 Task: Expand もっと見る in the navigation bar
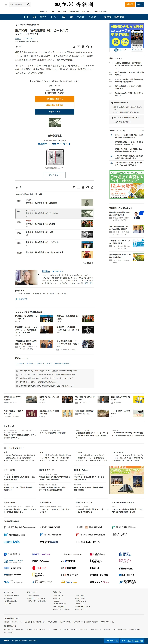94,17
